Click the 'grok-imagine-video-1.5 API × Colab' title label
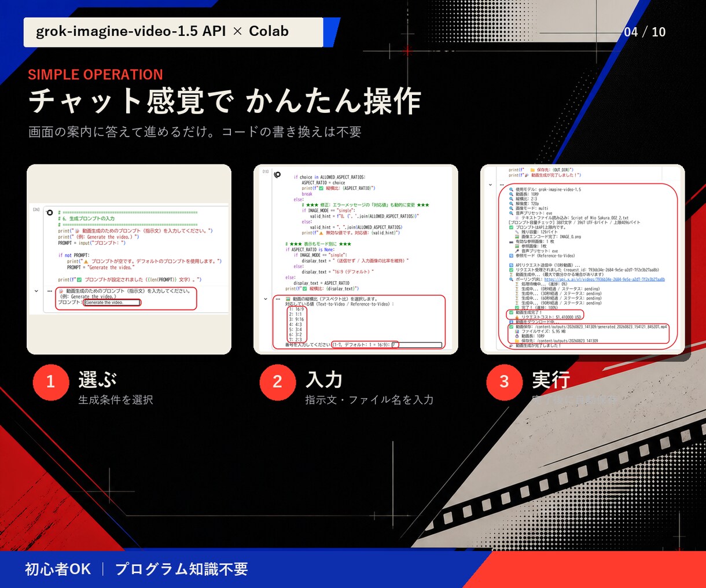 (163, 31)
